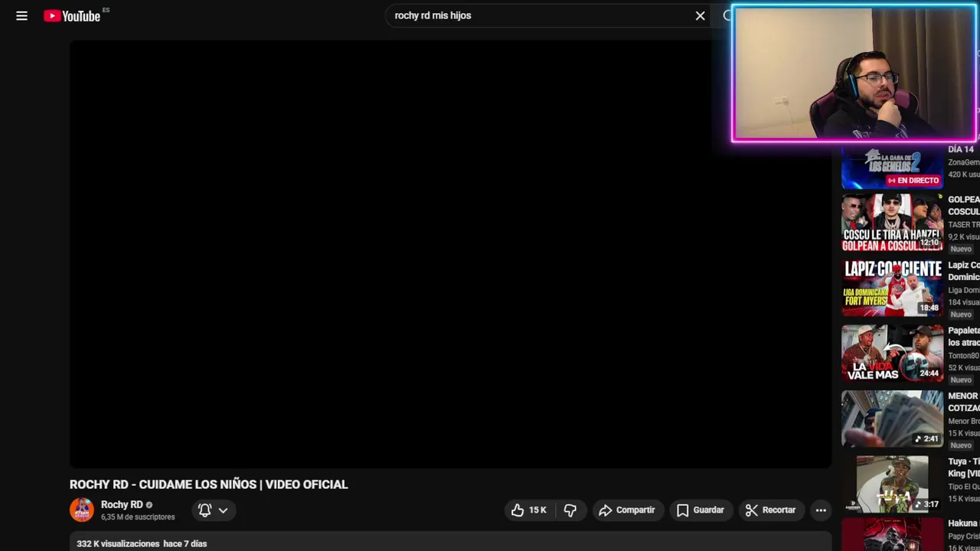Open the 'Lapiz Co...' video title
Viewport: 980px width, 551px height.
(x=964, y=271)
